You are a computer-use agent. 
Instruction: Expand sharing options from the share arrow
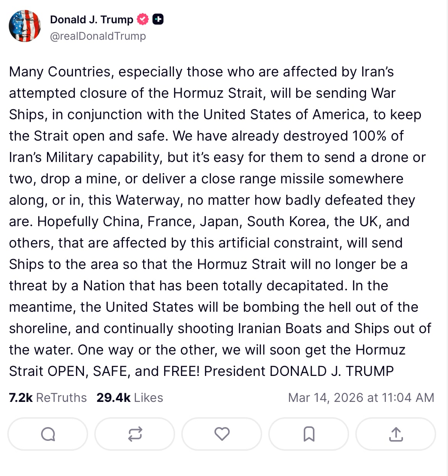(396, 434)
